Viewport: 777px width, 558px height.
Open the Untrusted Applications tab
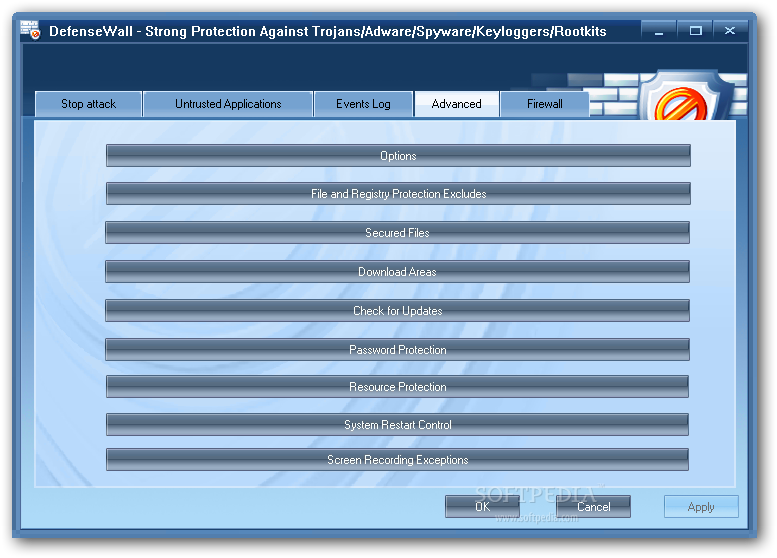pyautogui.click(x=228, y=104)
